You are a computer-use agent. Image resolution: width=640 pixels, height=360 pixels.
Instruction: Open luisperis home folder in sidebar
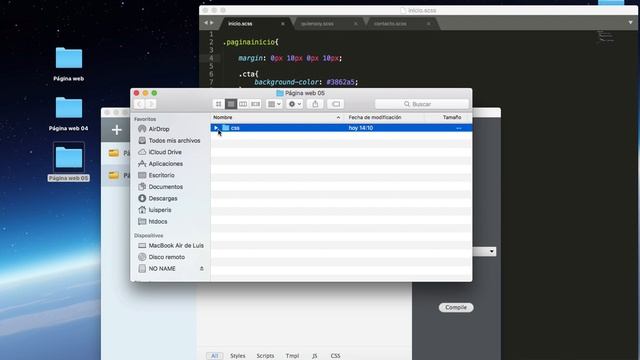(160, 210)
